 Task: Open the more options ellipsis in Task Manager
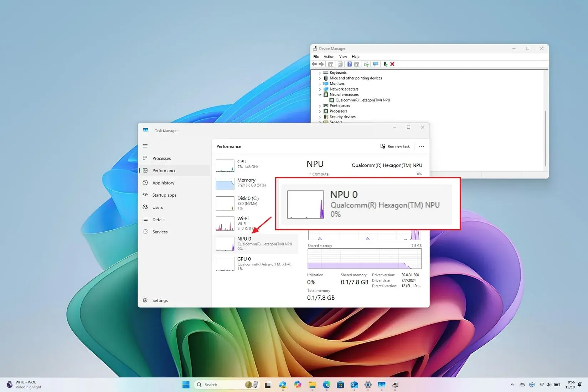click(422, 146)
